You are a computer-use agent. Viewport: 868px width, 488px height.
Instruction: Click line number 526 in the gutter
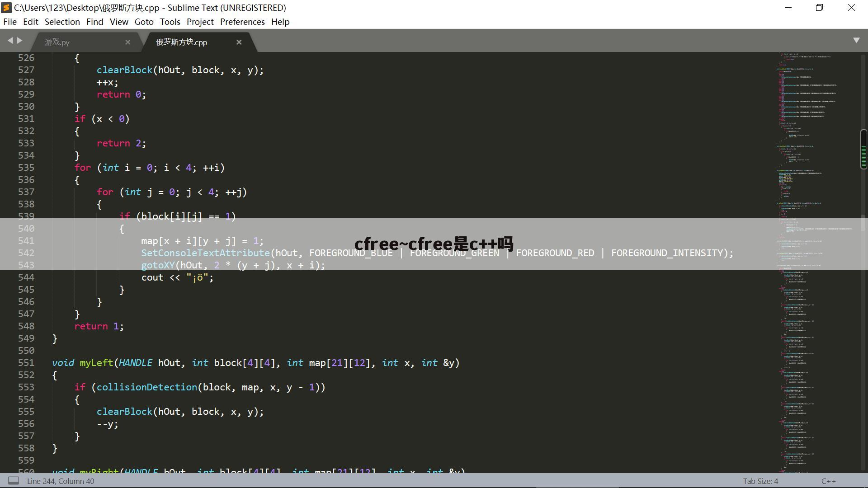tap(26, 58)
